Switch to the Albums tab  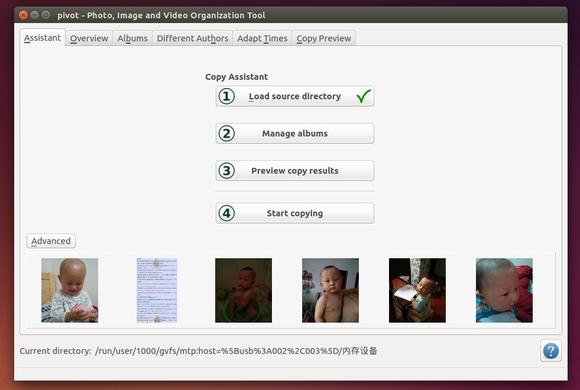(132, 38)
